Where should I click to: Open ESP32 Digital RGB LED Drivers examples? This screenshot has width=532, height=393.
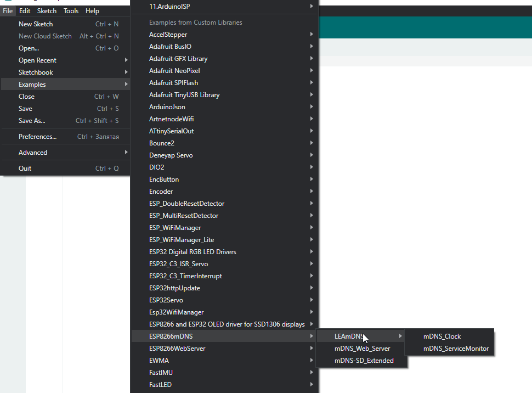(x=224, y=252)
